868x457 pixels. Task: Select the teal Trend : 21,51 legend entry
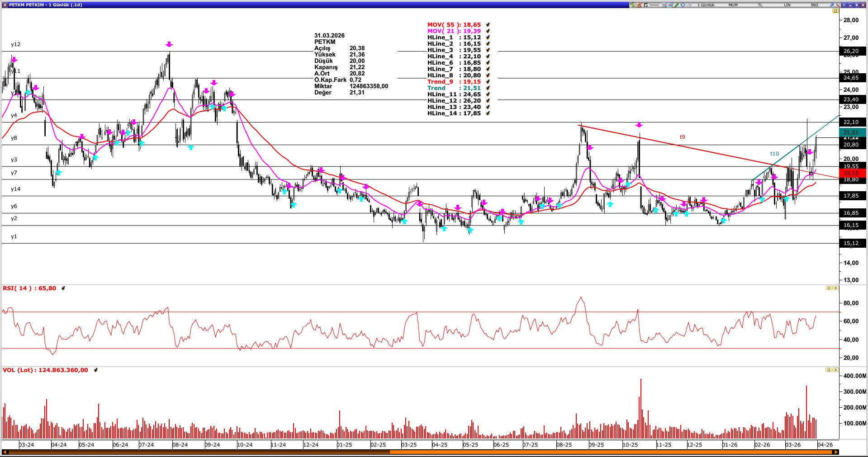tap(454, 88)
